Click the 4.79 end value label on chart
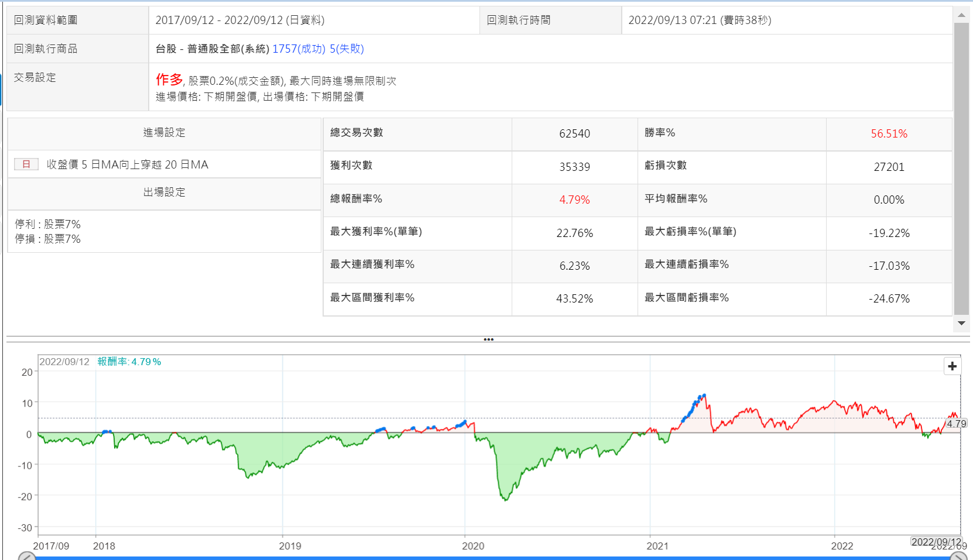Image resolution: width=973 pixels, height=560 pixels. click(957, 424)
